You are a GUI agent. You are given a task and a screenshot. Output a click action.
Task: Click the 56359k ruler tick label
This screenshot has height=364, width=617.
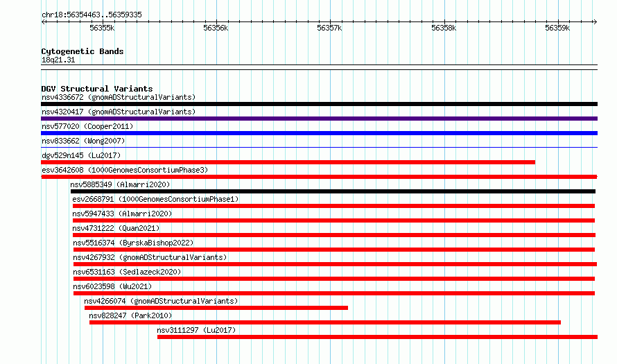(557, 28)
